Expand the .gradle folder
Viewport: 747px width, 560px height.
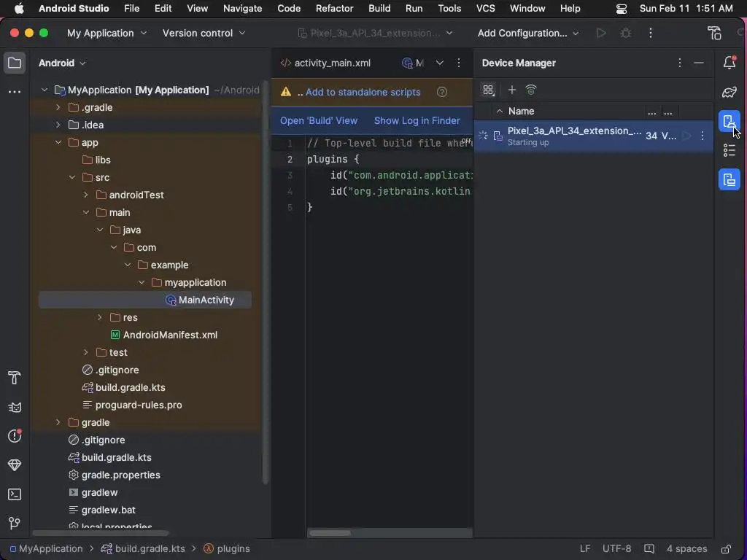click(58, 107)
